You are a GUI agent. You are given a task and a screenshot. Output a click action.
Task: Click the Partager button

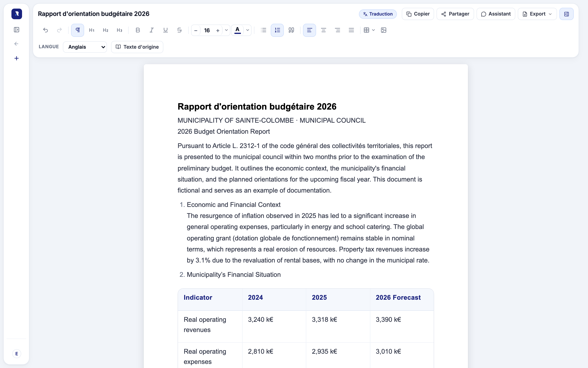(x=455, y=14)
